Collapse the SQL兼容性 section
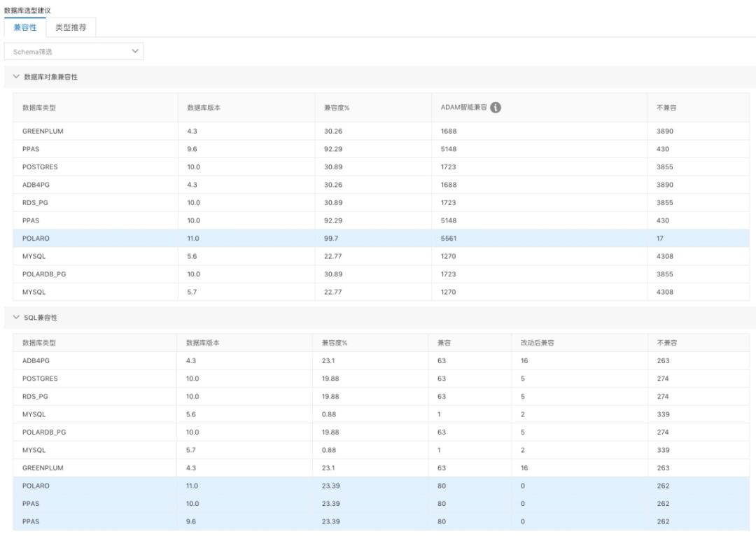 (17, 318)
